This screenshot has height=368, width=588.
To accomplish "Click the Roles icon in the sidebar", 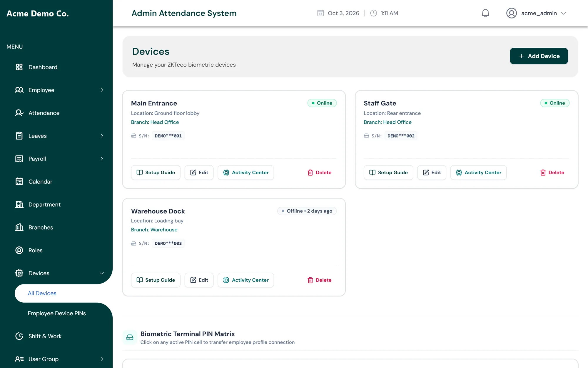I will pos(19,250).
